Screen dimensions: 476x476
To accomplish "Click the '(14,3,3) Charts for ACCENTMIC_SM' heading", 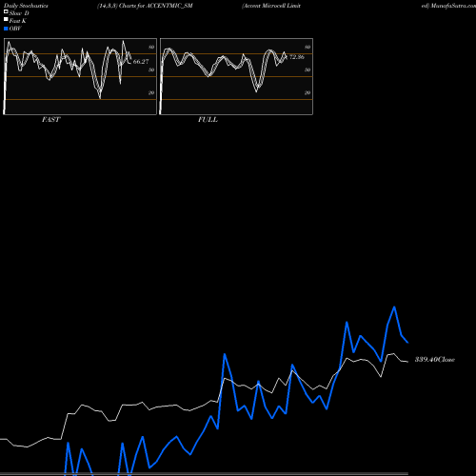I will point(145,6).
